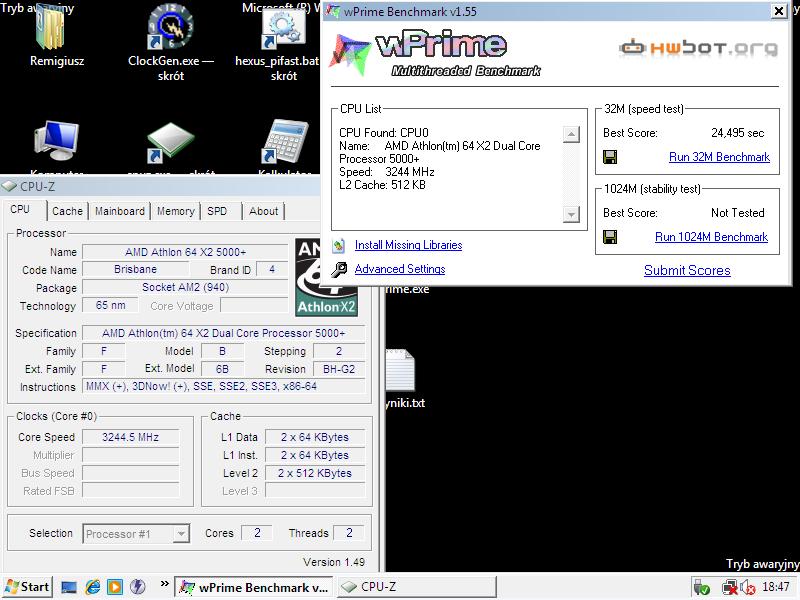
Task: Click Run 1024M Benchmark link
Action: (x=711, y=237)
